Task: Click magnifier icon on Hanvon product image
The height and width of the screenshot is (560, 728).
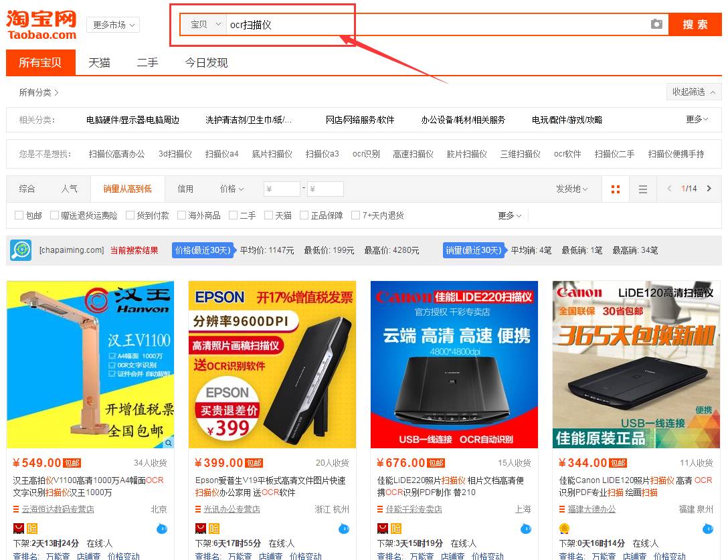Action: (169, 443)
